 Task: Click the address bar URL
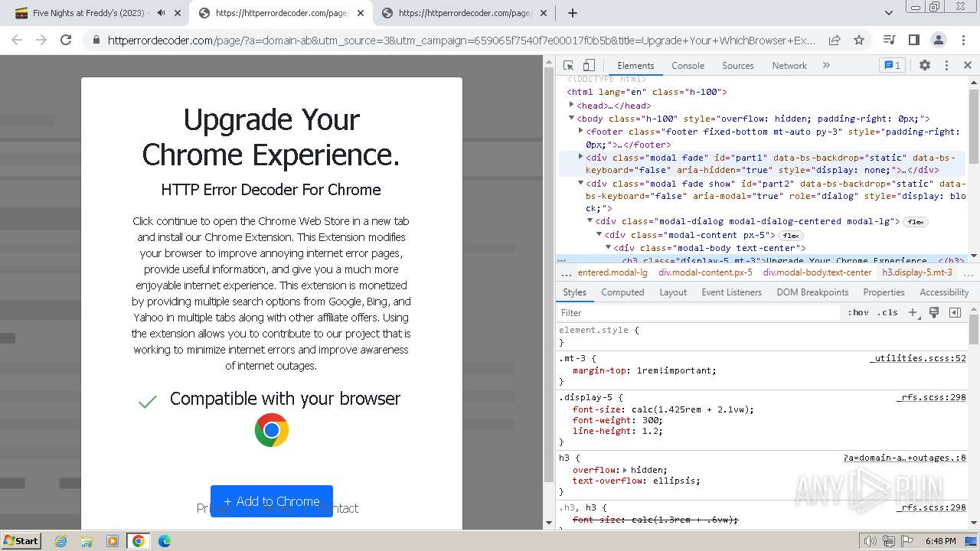[462, 41]
